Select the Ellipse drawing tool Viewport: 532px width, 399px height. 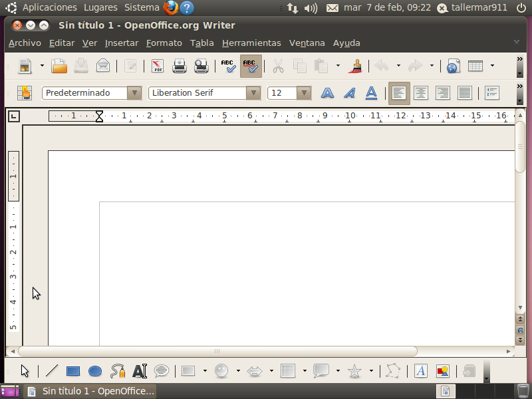point(95,371)
